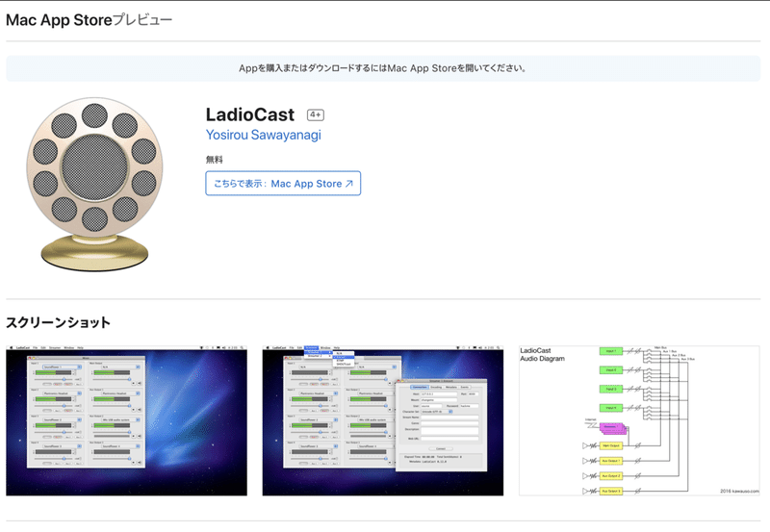The image size is (770, 532).
Task: Open the first mixer window screenshot
Action: pos(127,420)
